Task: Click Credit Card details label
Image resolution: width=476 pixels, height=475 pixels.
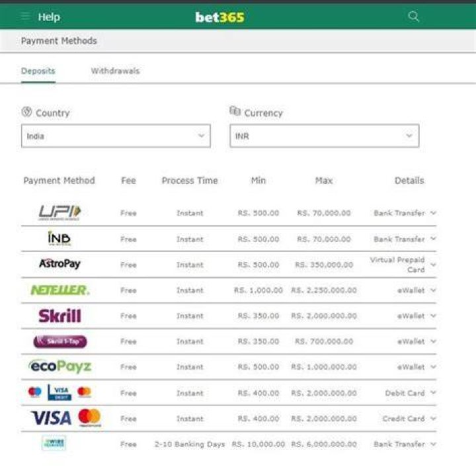Action: pos(403,419)
